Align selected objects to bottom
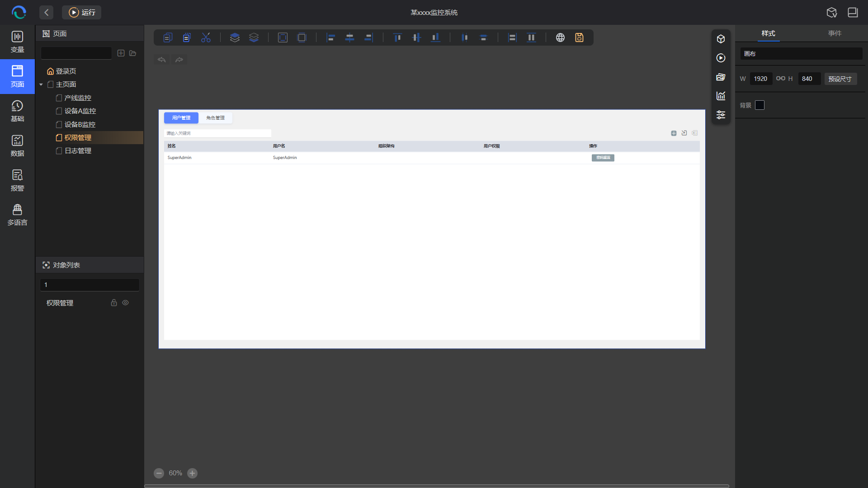 (x=435, y=38)
